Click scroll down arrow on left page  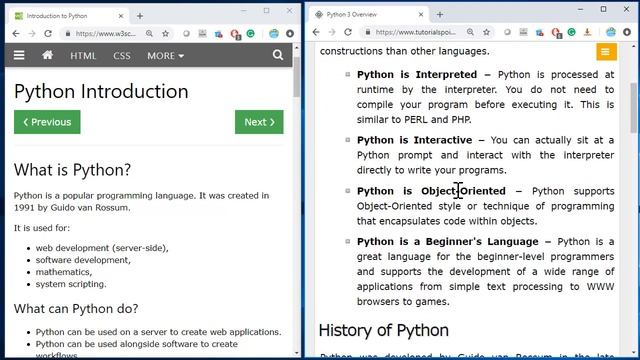pyautogui.click(x=297, y=353)
